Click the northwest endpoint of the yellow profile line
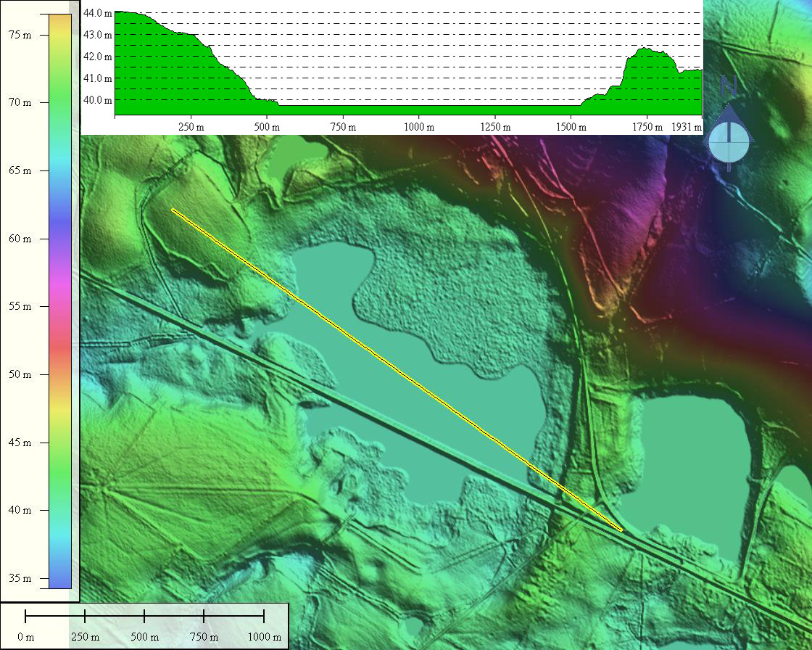The height and width of the screenshot is (650, 812). (x=173, y=210)
